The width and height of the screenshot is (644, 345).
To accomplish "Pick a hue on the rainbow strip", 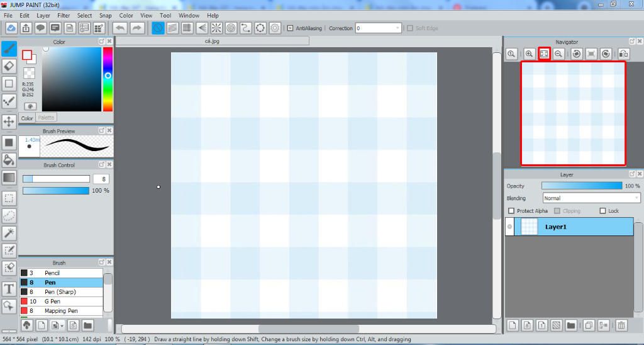I will click(108, 79).
